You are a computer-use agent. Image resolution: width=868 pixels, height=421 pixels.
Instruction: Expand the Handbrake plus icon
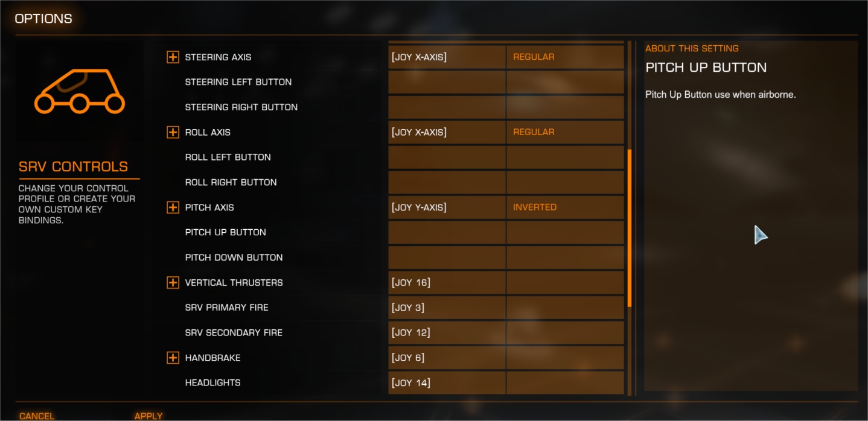click(x=173, y=358)
